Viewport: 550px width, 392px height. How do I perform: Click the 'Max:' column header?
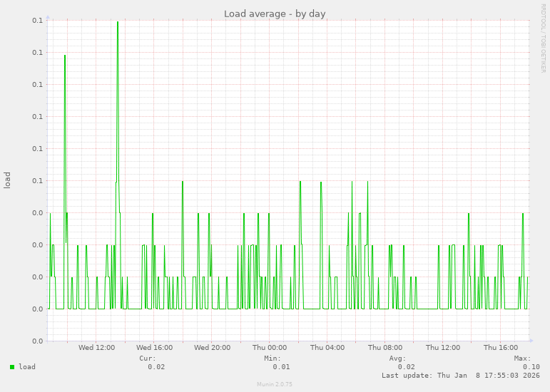[523, 359]
